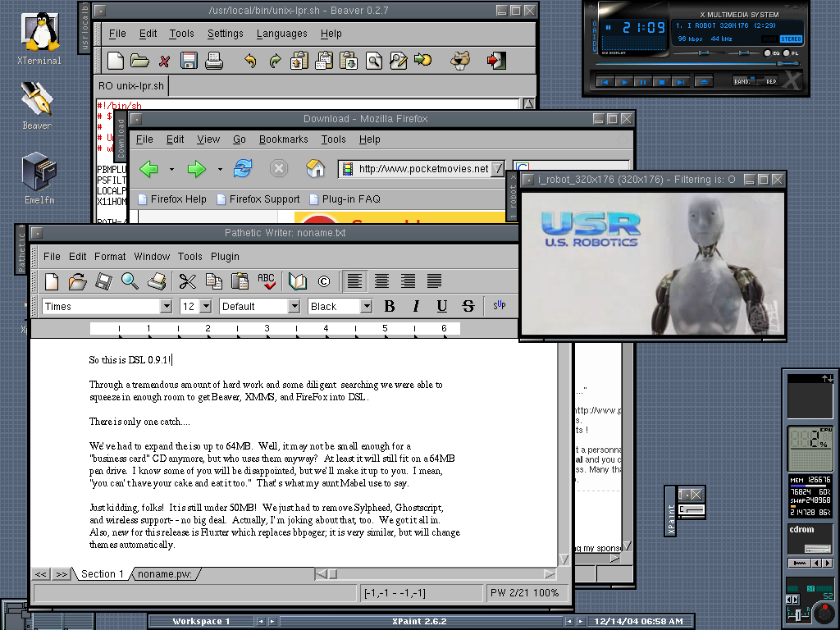Click the beaver mascot icon in Beaver toolbar
The image size is (840, 630).
[x=460, y=61]
